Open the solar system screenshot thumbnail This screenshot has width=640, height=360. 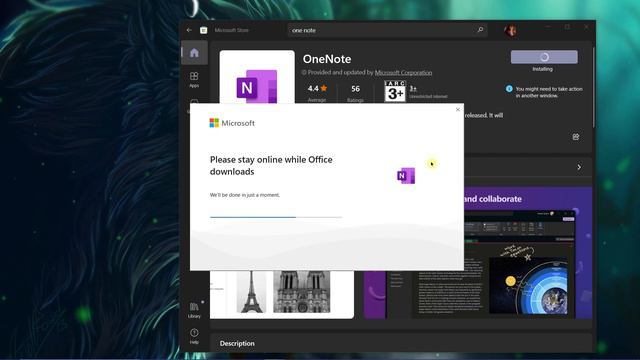pyautogui.click(x=528, y=286)
